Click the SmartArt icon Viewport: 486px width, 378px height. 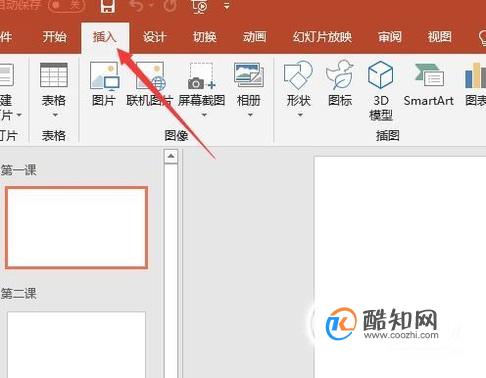429,75
